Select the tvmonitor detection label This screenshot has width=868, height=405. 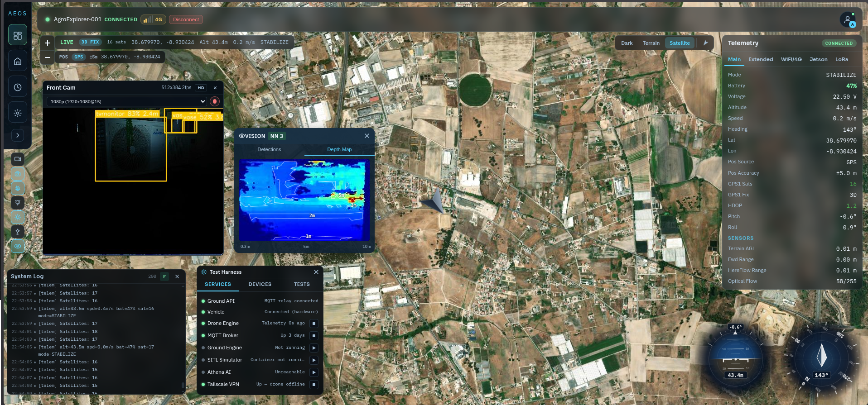pos(127,114)
